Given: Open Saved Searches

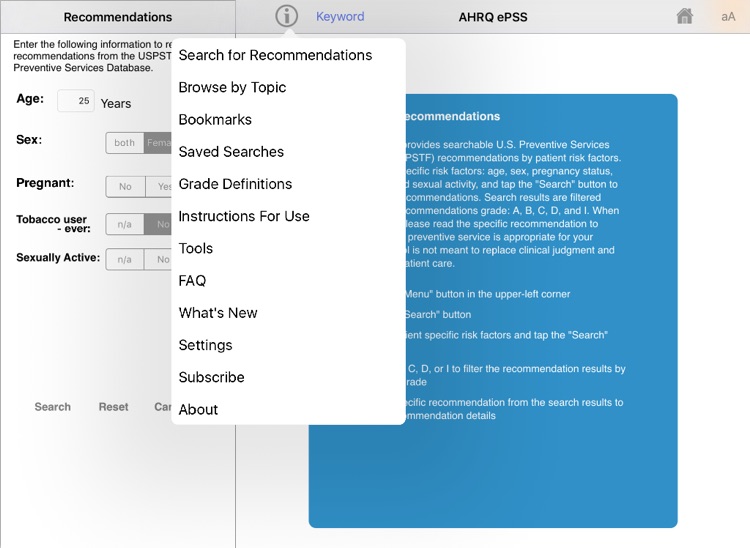Looking at the screenshot, I should [288, 152].
